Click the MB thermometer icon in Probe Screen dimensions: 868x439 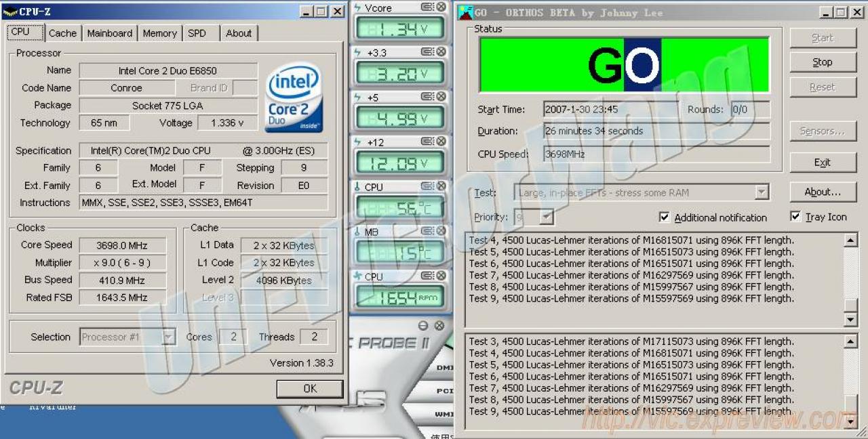(358, 231)
